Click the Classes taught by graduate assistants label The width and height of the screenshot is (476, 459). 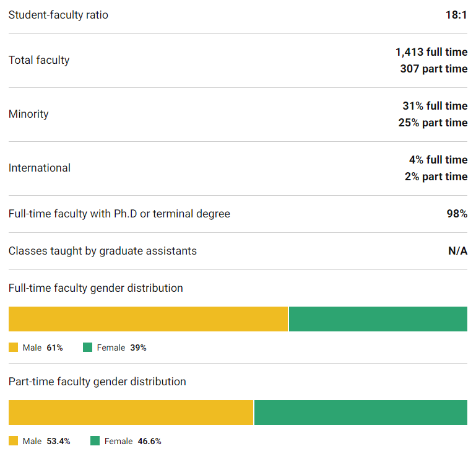103,251
